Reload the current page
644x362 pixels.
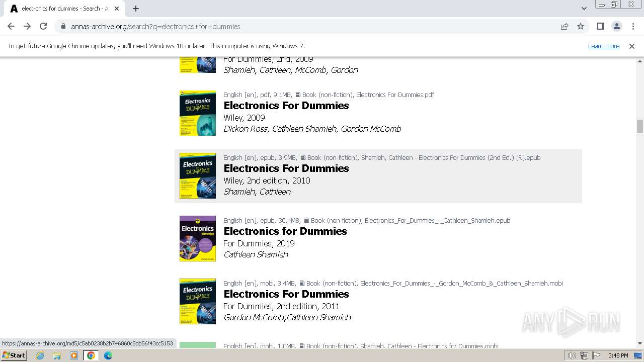point(43,26)
